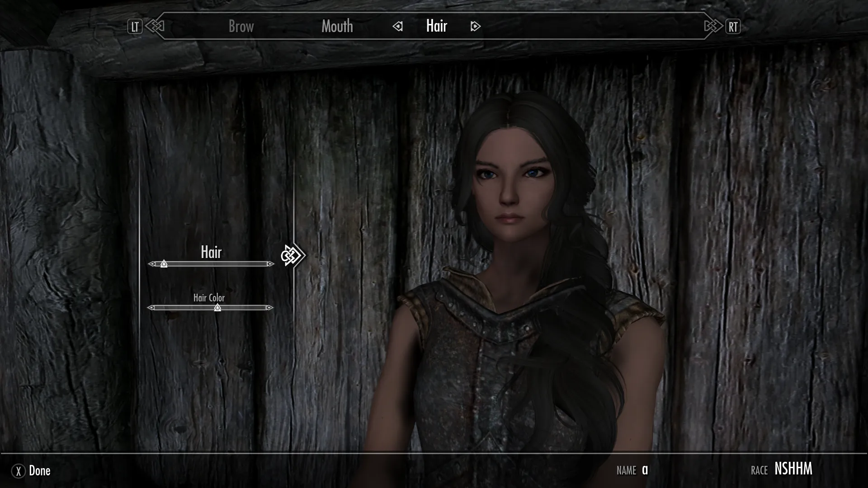Click right arrow beside Hair tab
Image resolution: width=868 pixels, height=488 pixels.
(475, 27)
